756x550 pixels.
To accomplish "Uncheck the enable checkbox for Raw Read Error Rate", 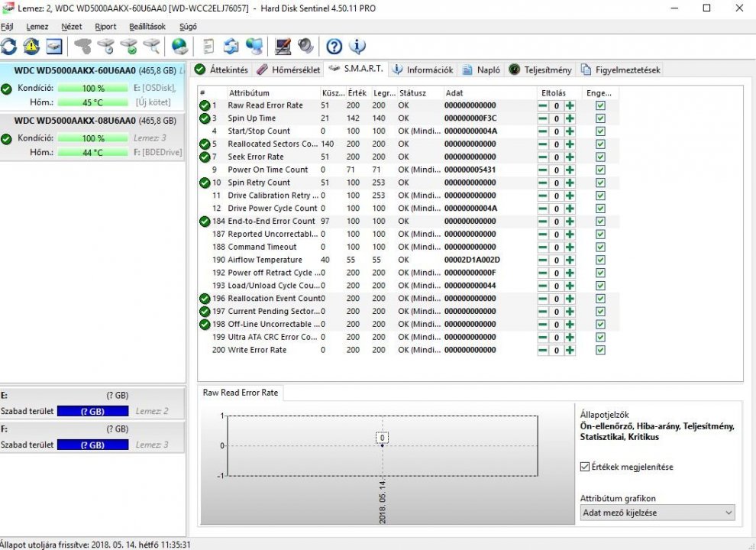I will point(600,105).
